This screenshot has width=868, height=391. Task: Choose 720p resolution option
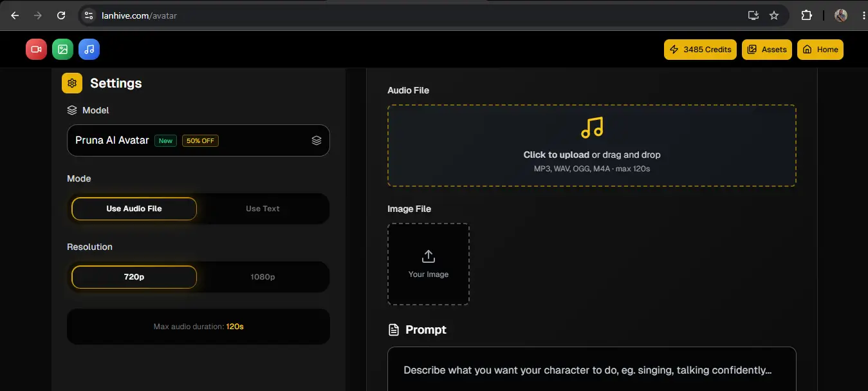click(x=134, y=277)
